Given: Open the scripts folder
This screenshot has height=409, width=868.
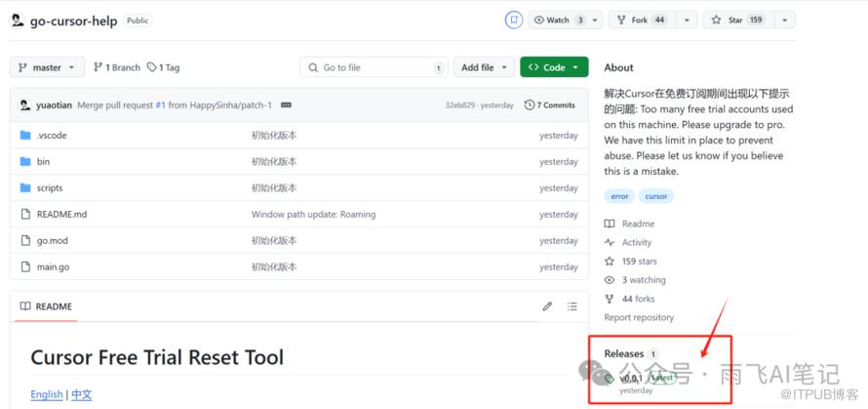Looking at the screenshot, I should tap(50, 187).
